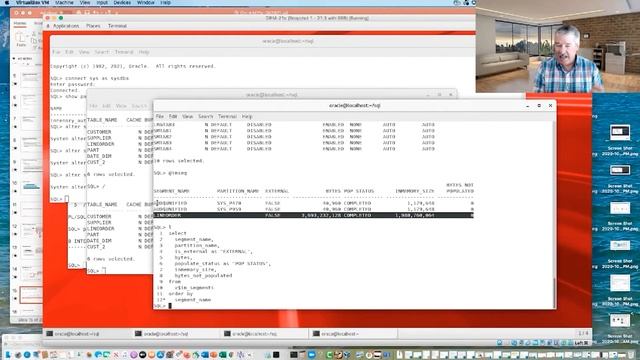The image size is (640, 360).
Task: Click the 'order by' line in the query
Action: tap(181, 293)
